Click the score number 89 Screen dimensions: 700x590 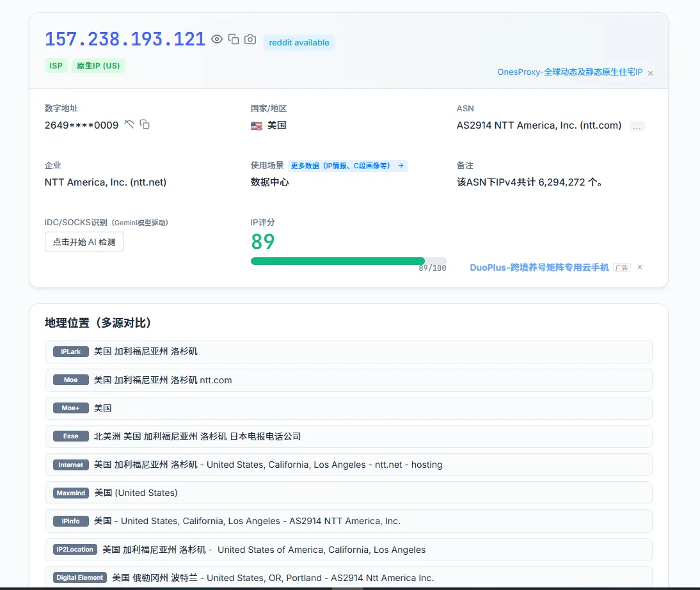tap(263, 242)
